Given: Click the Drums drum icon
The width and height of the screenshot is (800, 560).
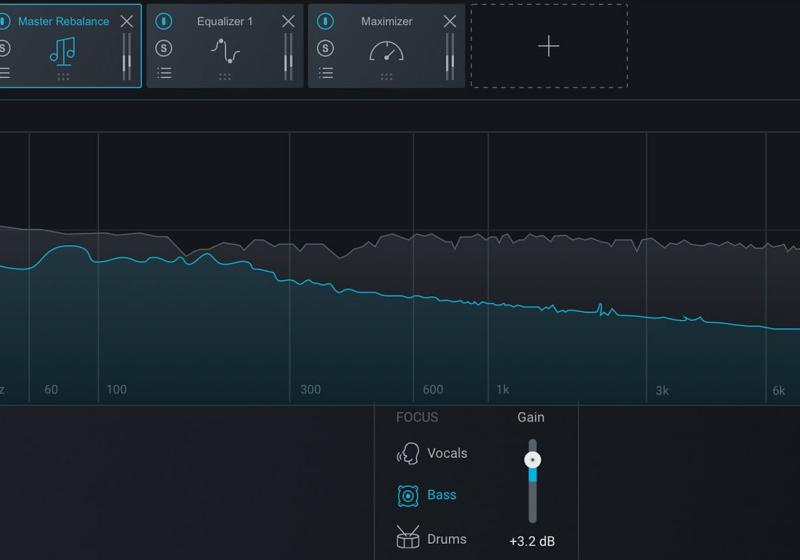Looking at the screenshot, I should [x=408, y=538].
